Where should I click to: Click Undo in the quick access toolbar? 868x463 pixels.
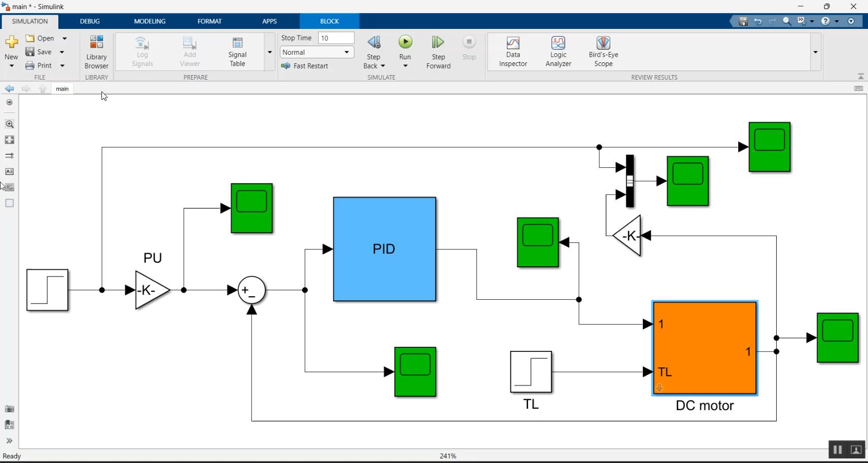click(x=758, y=21)
